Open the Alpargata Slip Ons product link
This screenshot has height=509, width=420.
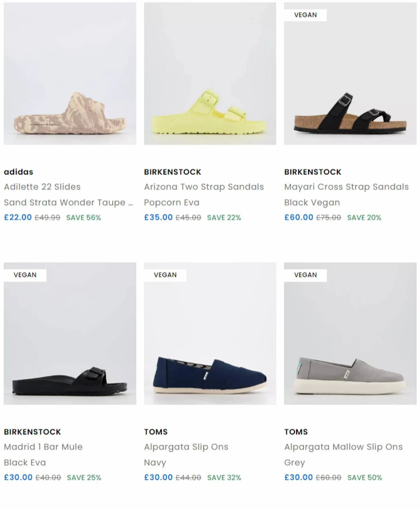pos(186,447)
